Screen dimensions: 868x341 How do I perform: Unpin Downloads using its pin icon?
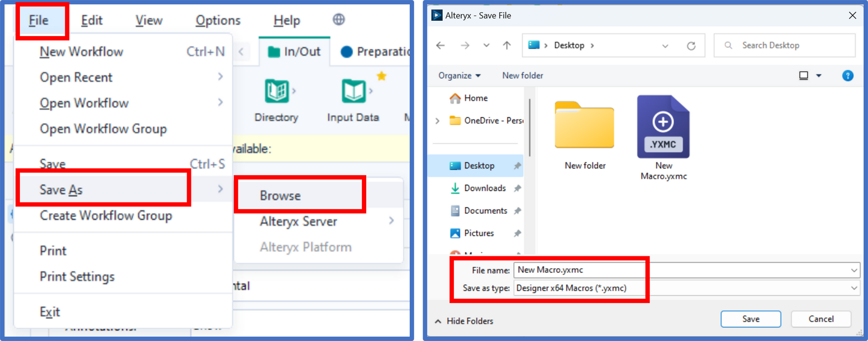[517, 188]
